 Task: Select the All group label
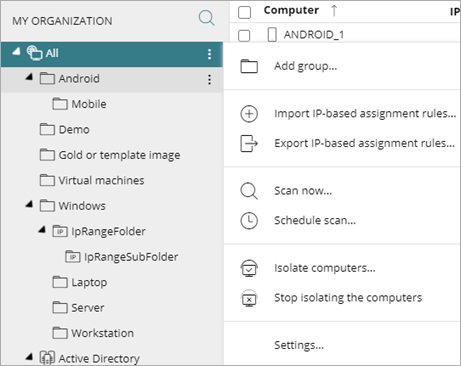pos(52,53)
